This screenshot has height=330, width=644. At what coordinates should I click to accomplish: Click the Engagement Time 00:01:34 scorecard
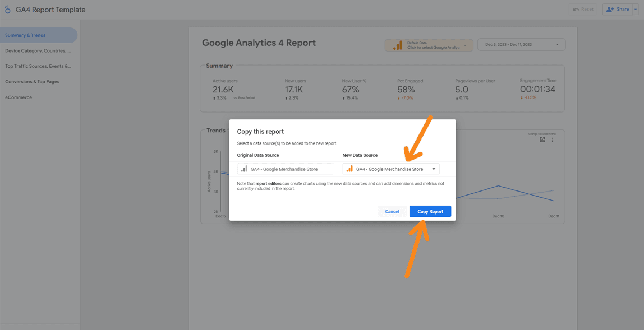(x=538, y=89)
